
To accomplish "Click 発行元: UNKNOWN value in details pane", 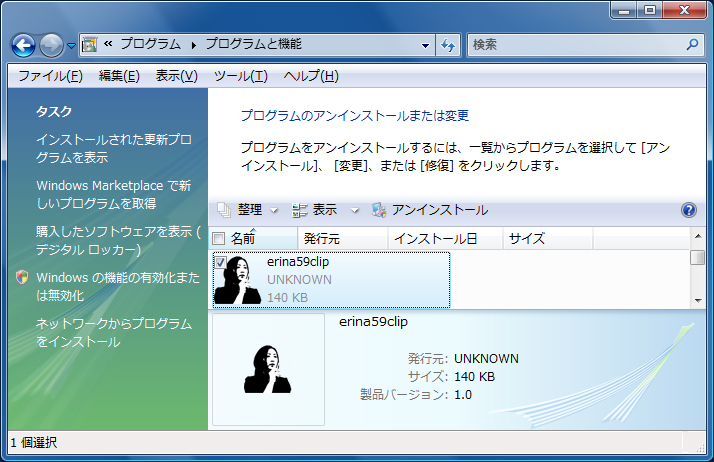I will click(486, 359).
